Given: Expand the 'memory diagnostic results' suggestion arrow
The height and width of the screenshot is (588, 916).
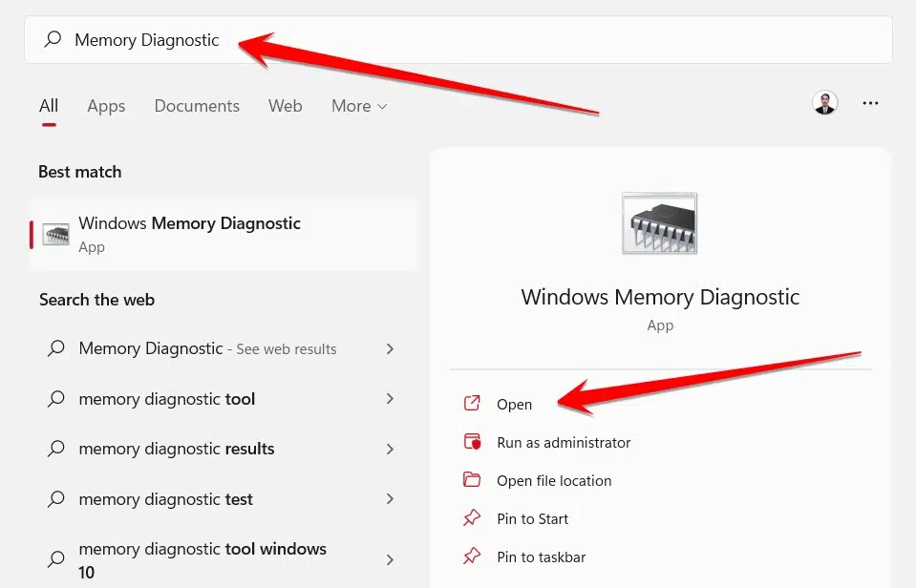Looking at the screenshot, I should (x=390, y=449).
